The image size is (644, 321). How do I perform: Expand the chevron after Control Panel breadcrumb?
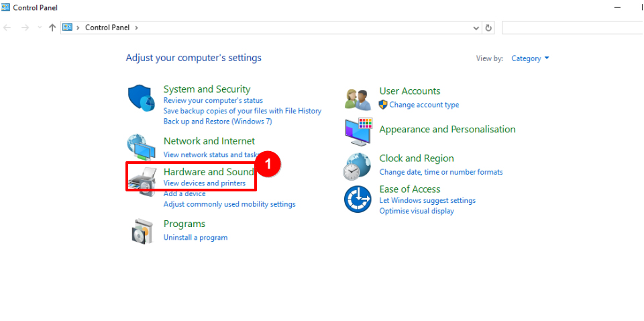point(137,28)
